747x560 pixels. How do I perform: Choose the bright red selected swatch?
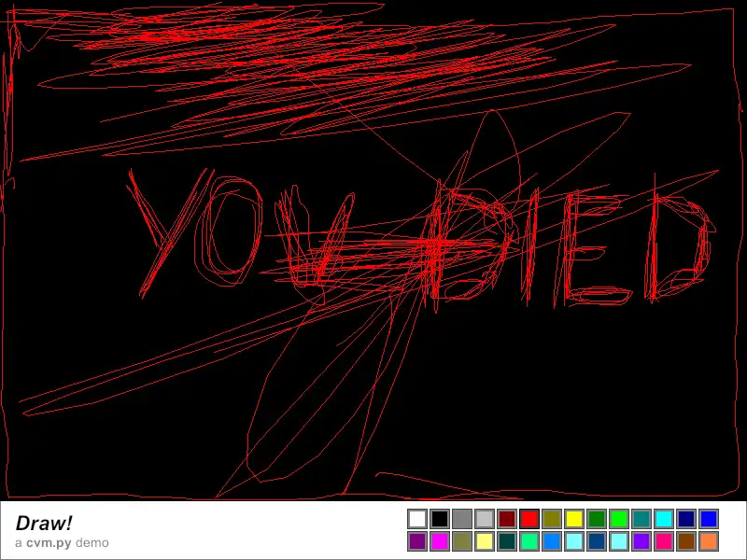click(x=529, y=519)
